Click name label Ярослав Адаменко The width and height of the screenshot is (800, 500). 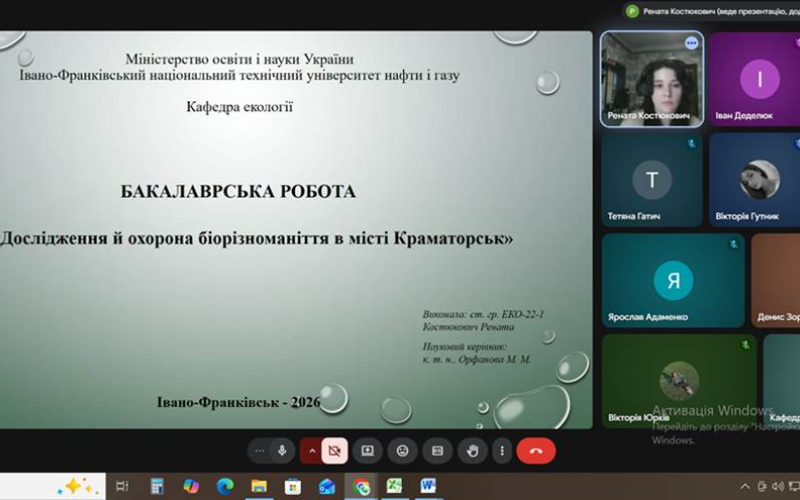click(647, 317)
